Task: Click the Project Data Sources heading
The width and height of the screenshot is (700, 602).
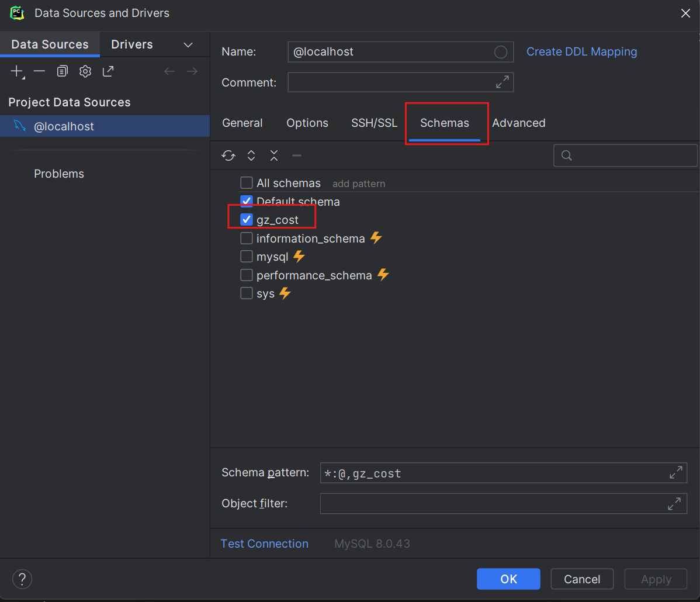Action: 70,102
